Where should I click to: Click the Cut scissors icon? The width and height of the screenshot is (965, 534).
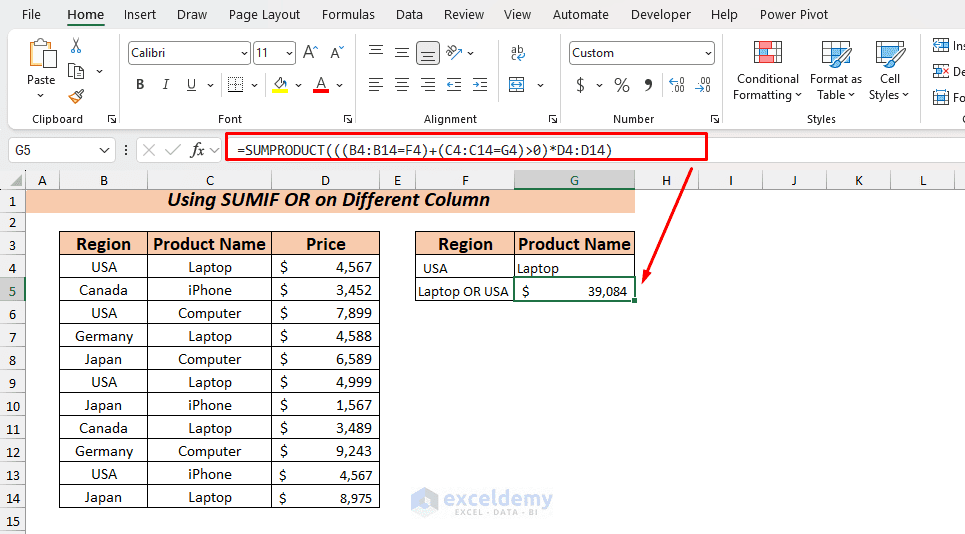click(x=76, y=46)
